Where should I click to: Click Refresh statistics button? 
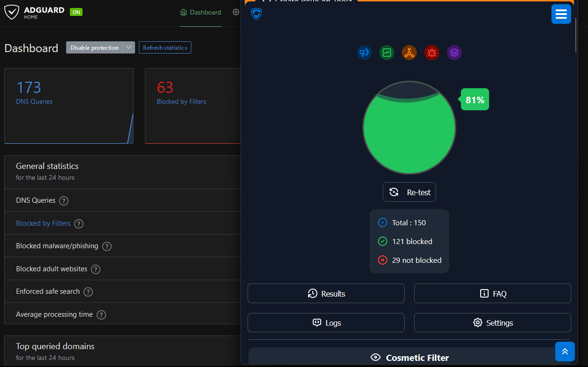pos(165,47)
